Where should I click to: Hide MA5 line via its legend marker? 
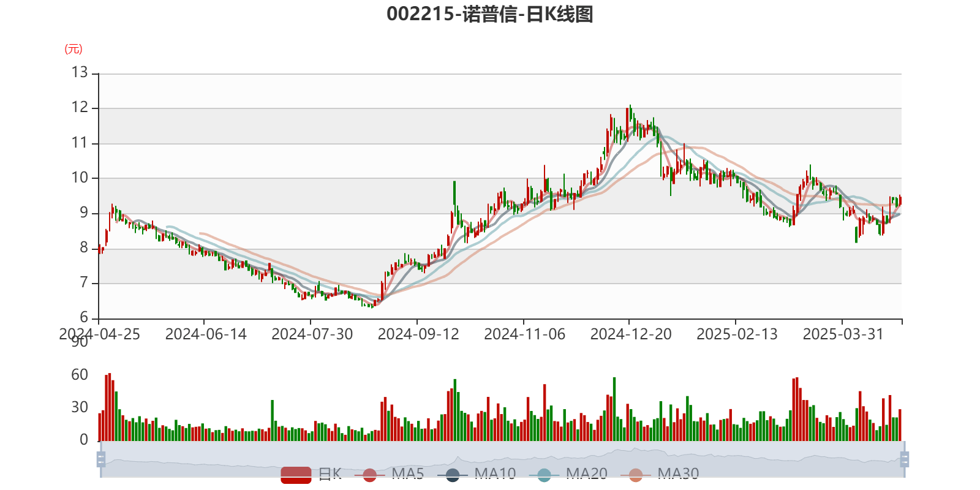(369, 475)
